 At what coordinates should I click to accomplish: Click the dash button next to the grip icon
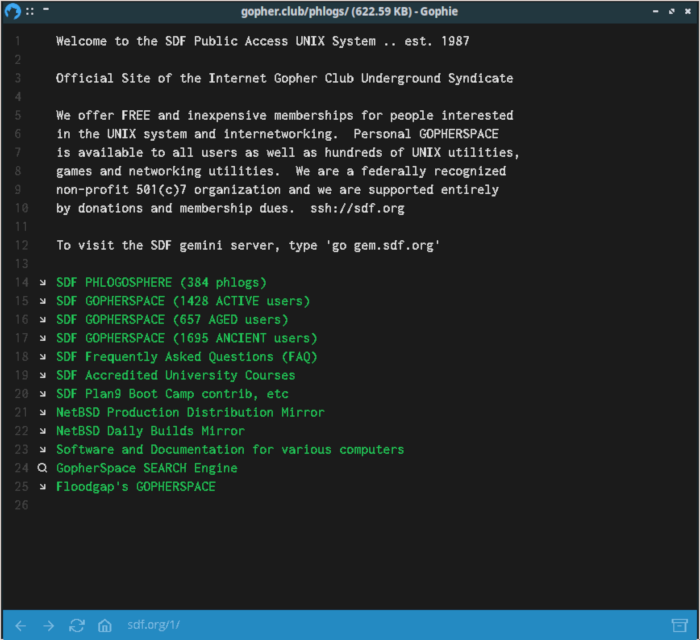(46, 9)
